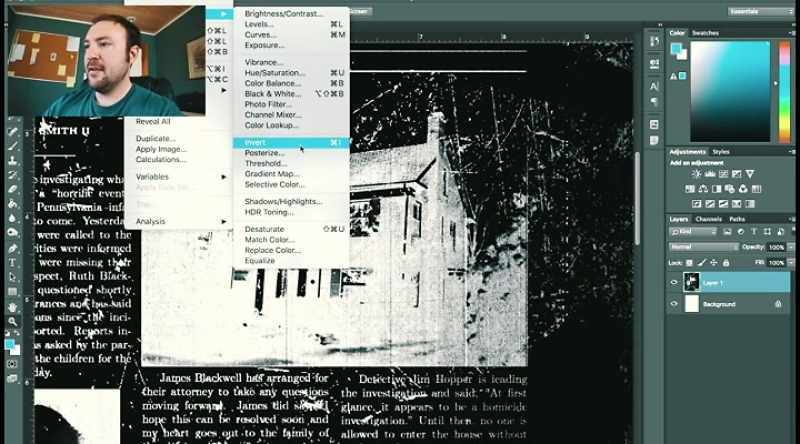Open the Normal blend mode dropdown
The width and height of the screenshot is (800, 444).
(704, 247)
